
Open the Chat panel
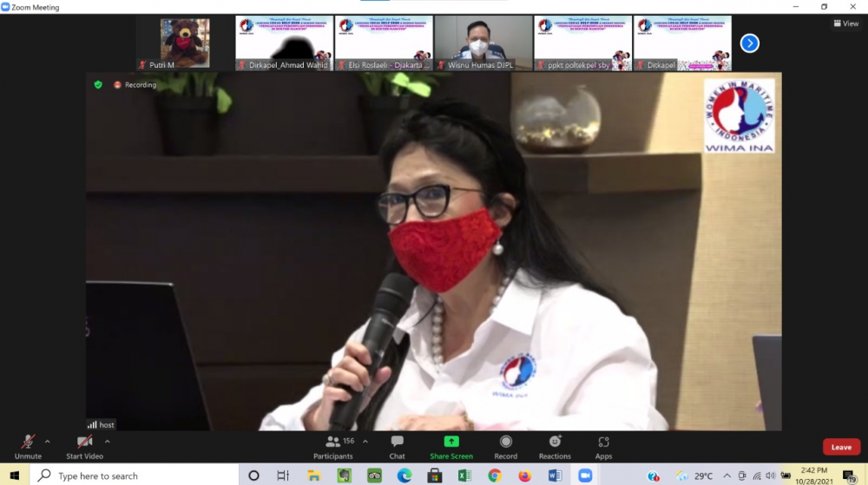tap(397, 447)
